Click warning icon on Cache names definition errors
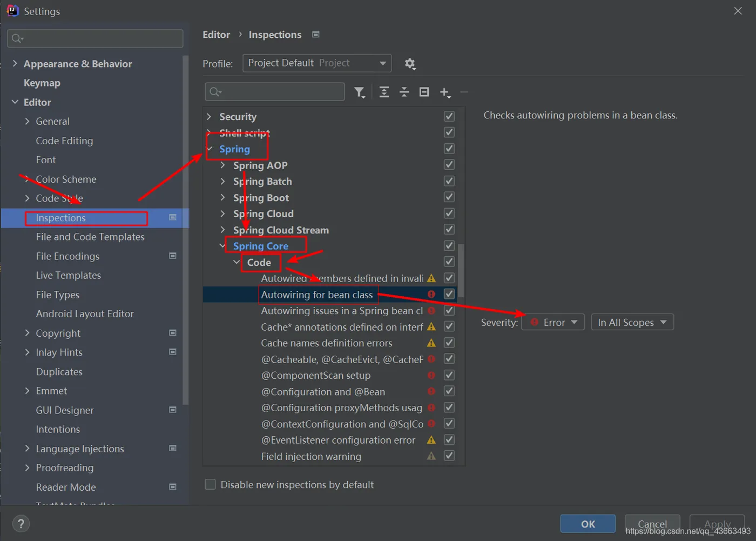 coord(431,343)
